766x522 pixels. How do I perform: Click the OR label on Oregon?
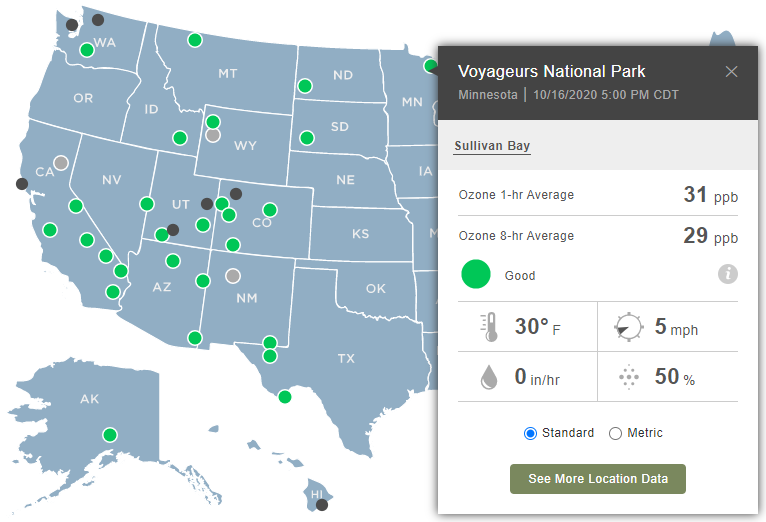[x=83, y=98]
